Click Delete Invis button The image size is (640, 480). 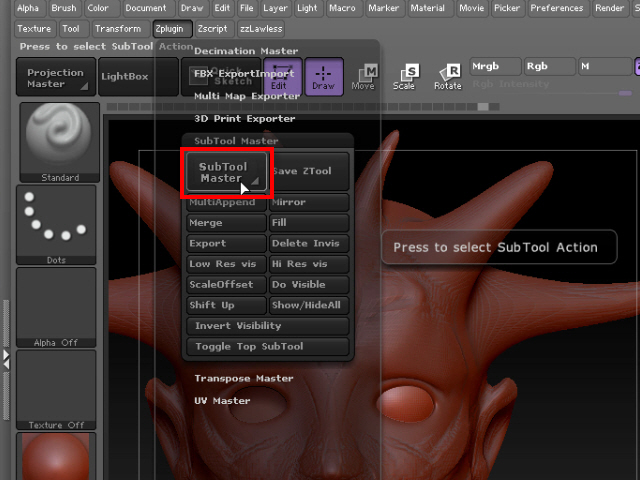[x=309, y=244]
